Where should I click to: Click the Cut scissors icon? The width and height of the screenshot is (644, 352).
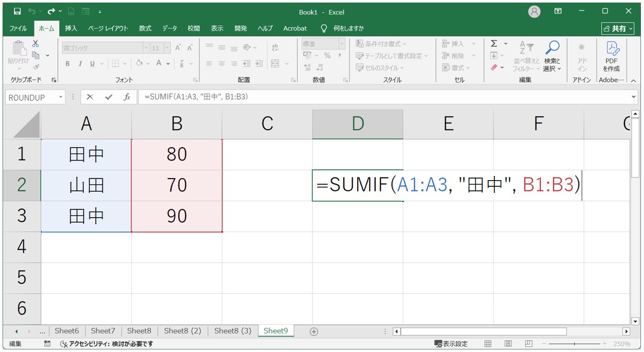click(35, 44)
